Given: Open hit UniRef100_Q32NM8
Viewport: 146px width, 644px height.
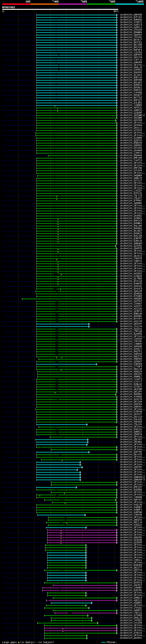Looking at the screenshot, I should point(131,138).
